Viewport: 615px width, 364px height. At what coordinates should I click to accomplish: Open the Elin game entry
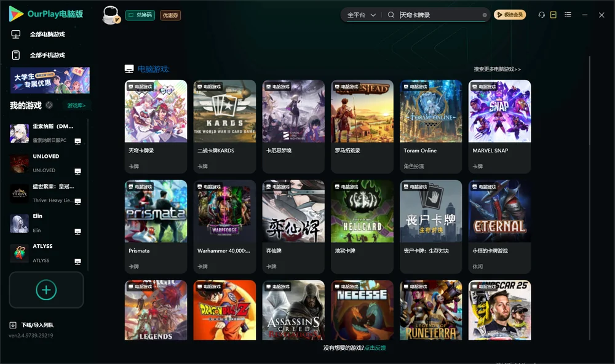click(46, 223)
